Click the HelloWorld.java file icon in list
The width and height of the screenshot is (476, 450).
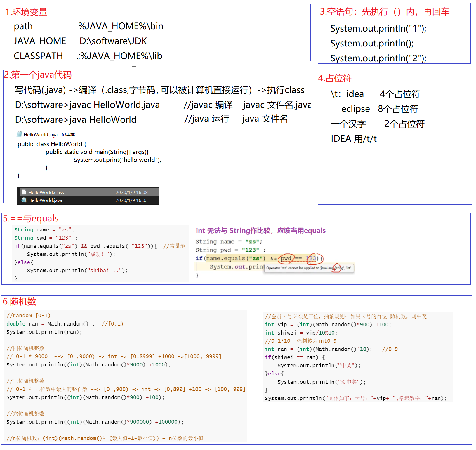coord(24,200)
